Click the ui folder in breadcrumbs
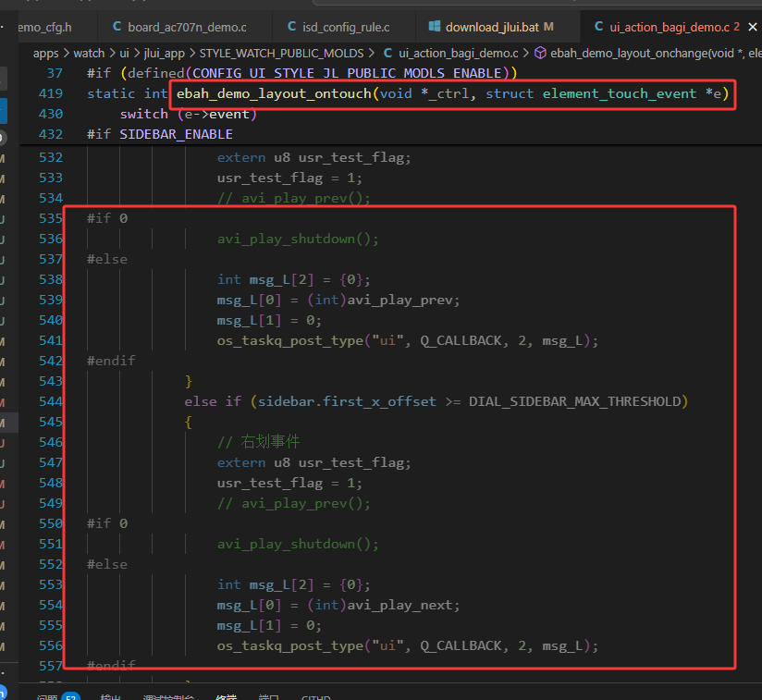This screenshot has width=762, height=700. pyautogui.click(x=125, y=54)
